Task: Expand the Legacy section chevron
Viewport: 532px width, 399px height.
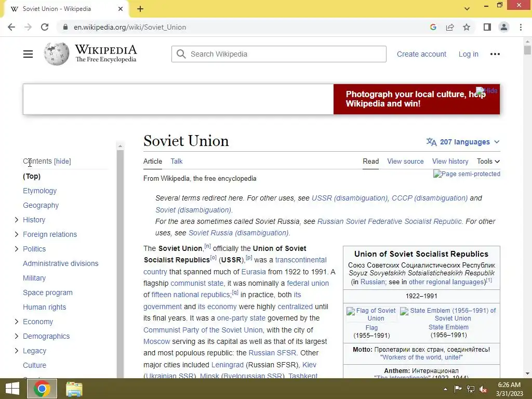Action: pyautogui.click(x=16, y=351)
